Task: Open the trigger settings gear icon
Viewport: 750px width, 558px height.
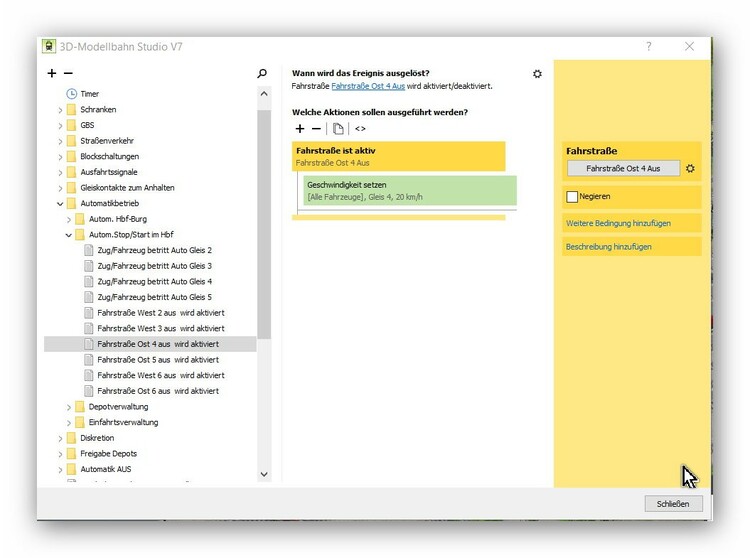Action: click(x=537, y=74)
